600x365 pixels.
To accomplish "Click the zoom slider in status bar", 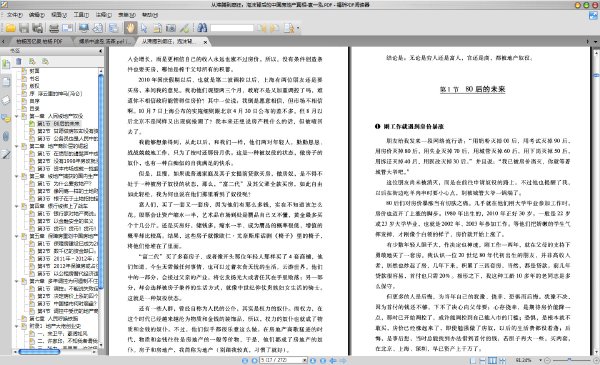I will 569,360.
